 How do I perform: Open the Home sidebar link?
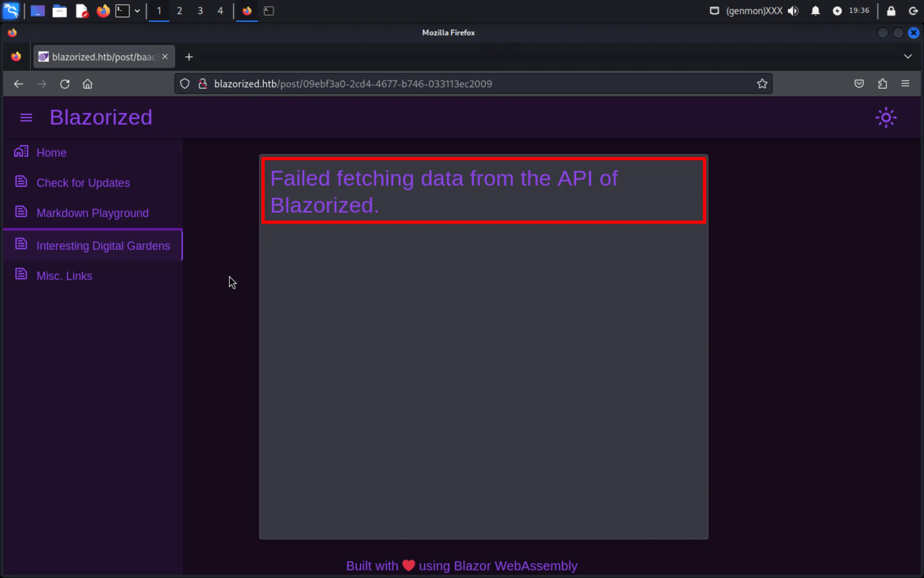click(x=93, y=153)
